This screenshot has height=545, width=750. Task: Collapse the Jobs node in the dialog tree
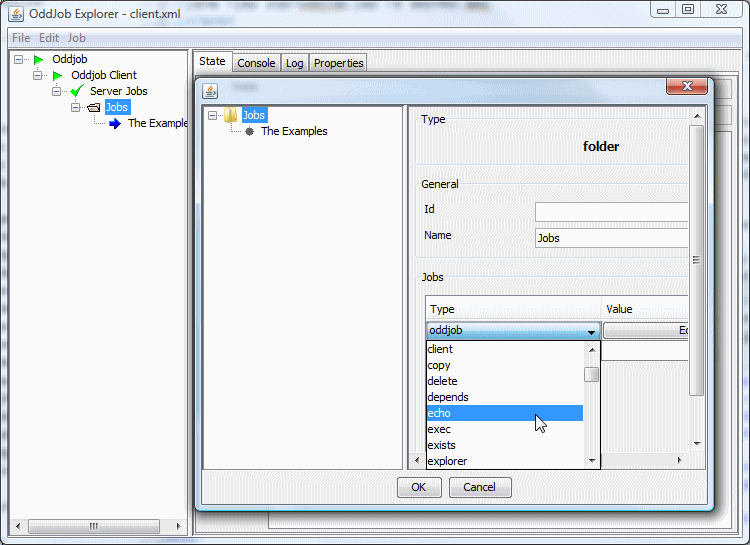pyautogui.click(x=213, y=116)
